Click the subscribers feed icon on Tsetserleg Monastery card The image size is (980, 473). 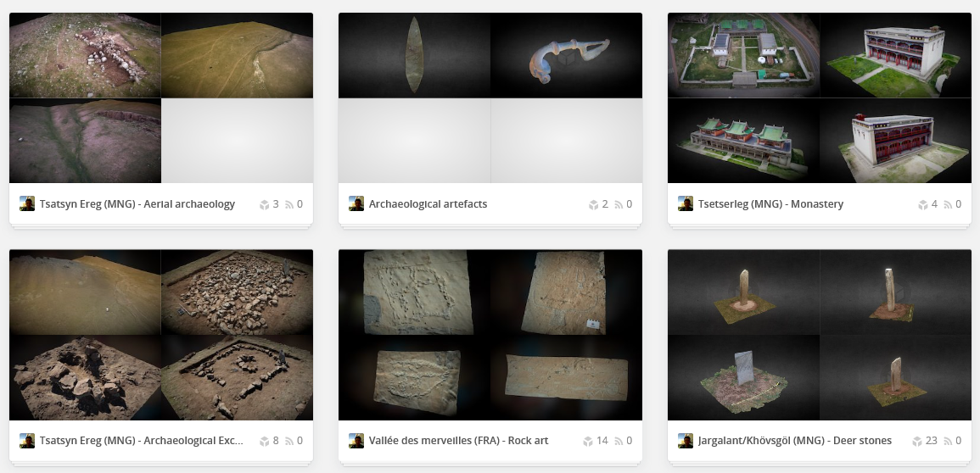click(948, 204)
